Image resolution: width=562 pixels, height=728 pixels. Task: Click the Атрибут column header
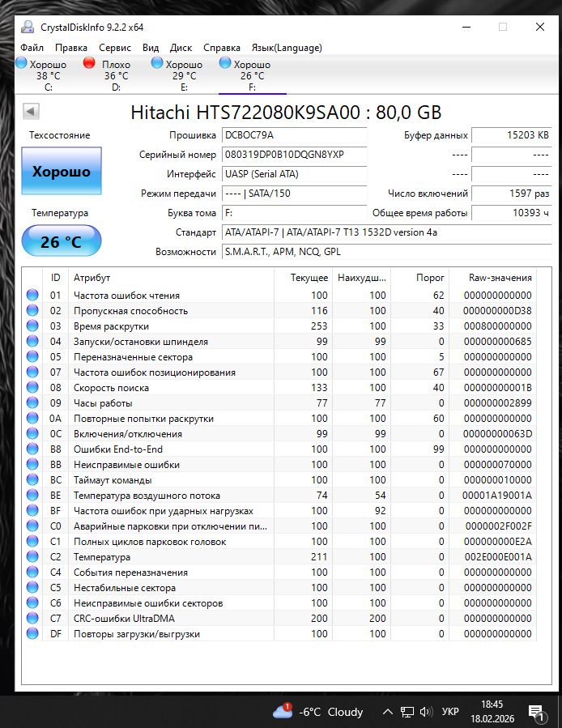pos(171,278)
